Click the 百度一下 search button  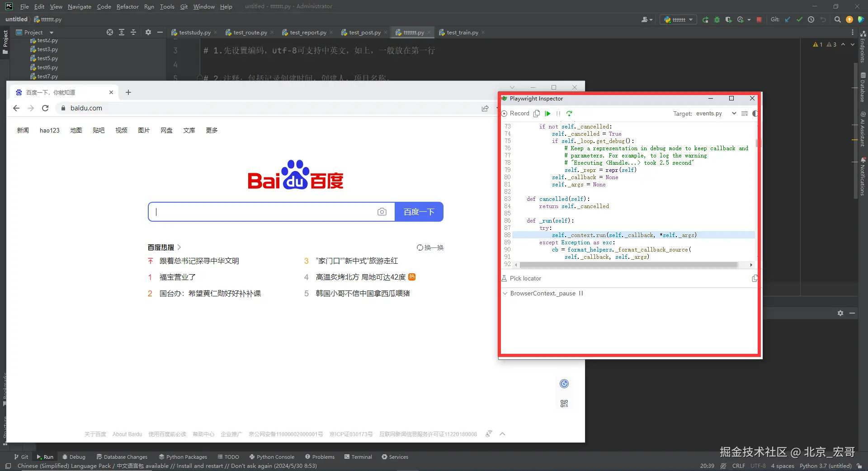point(419,212)
